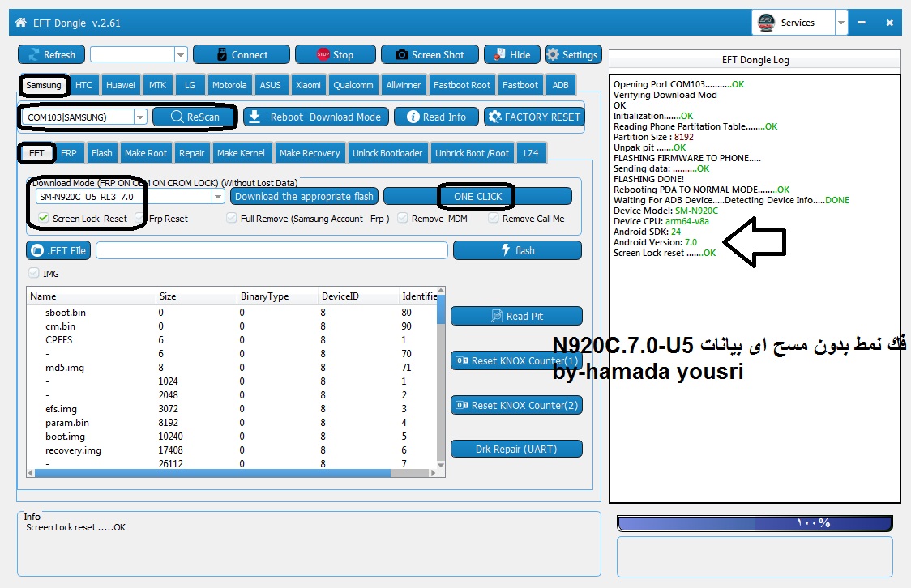Click the Size column header

196,296
